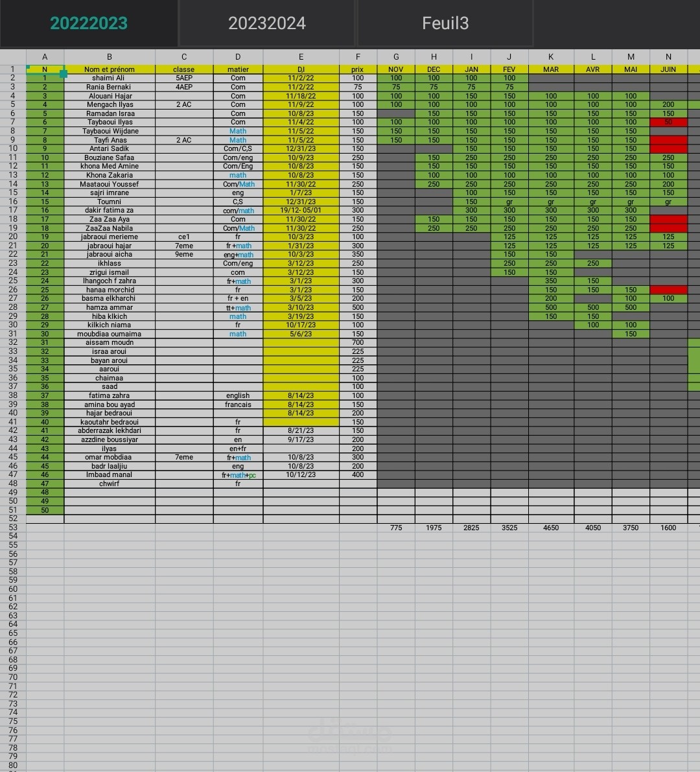Click the 'AVR' month header cell
700x772 pixels.
592,69
